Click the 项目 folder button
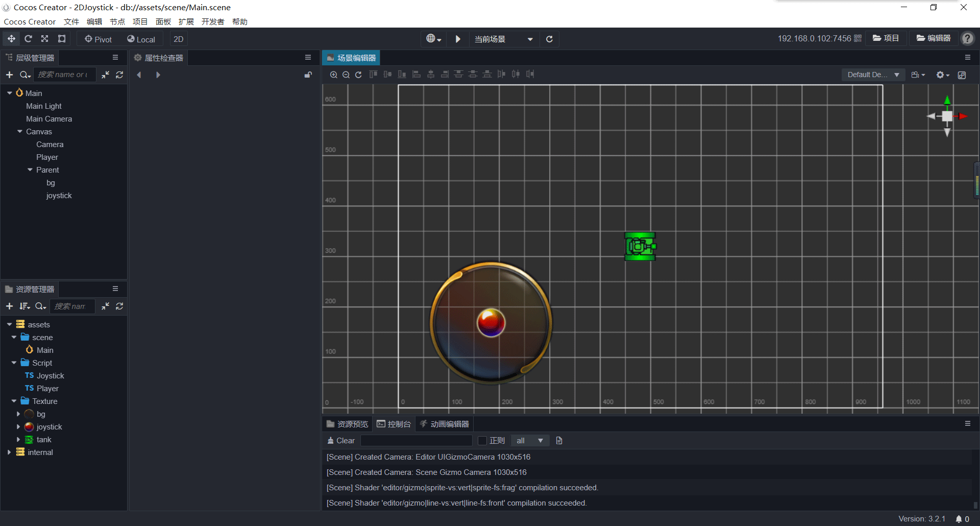Viewport: 980px width, 526px height. click(x=886, y=38)
